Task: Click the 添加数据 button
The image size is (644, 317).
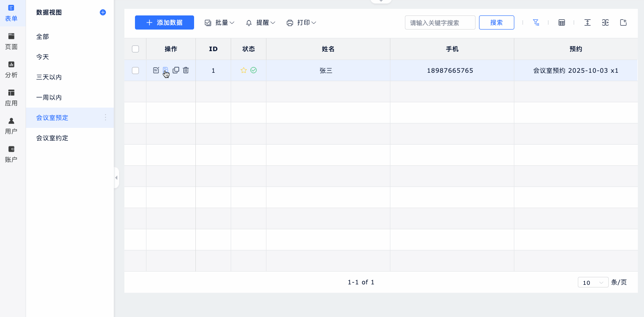Action: (x=165, y=22)
